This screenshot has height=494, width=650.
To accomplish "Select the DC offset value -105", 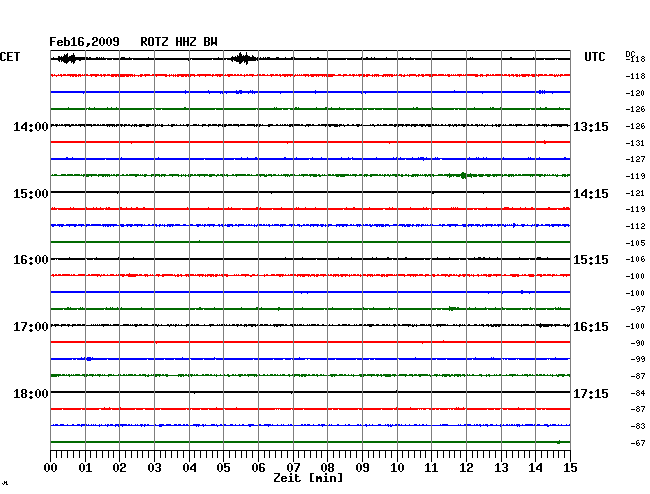I will click(635, 243).
